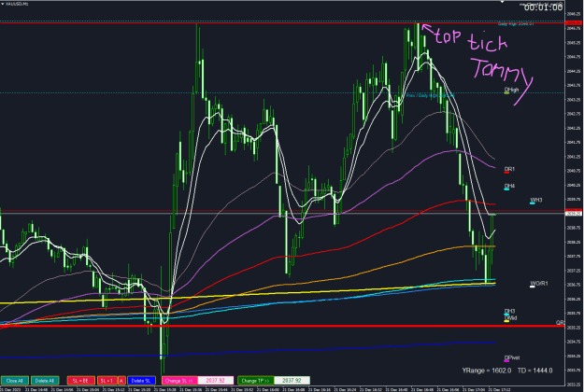This screenshot has width=584, height=392.
Task: Click the chart shift triangle marker at top
Action: tap(502, 2)
